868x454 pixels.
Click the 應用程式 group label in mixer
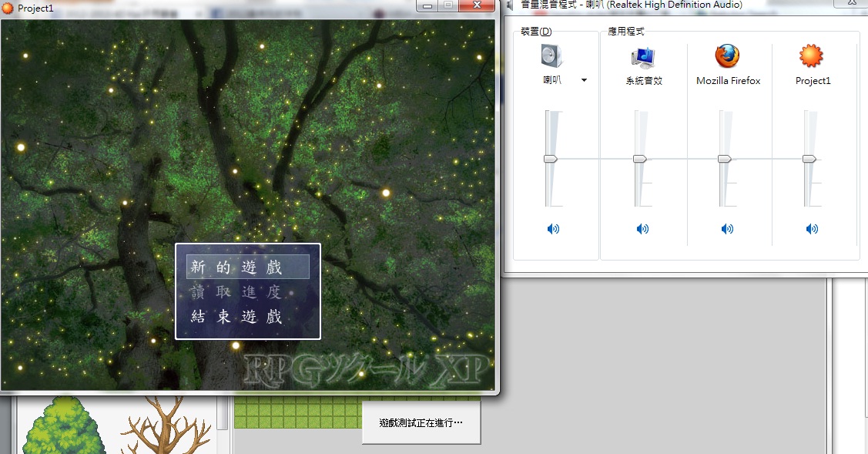pos(626,32)
